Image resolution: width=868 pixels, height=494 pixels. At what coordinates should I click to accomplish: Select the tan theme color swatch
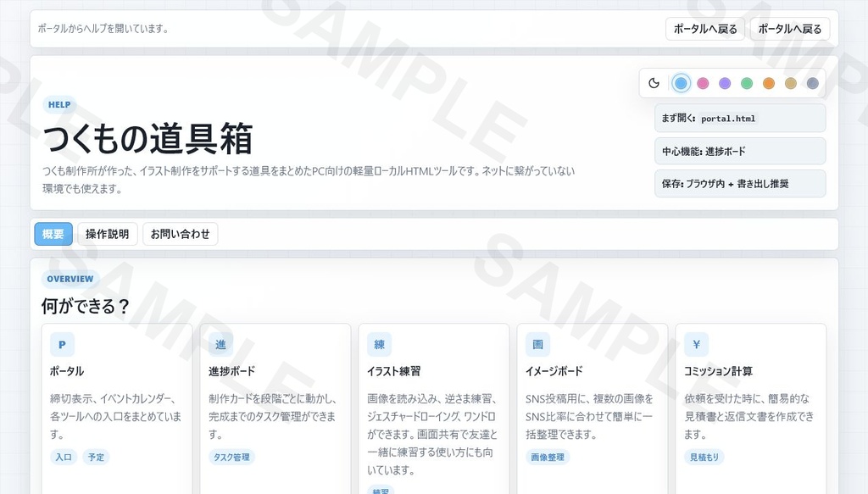pos(791,83)
